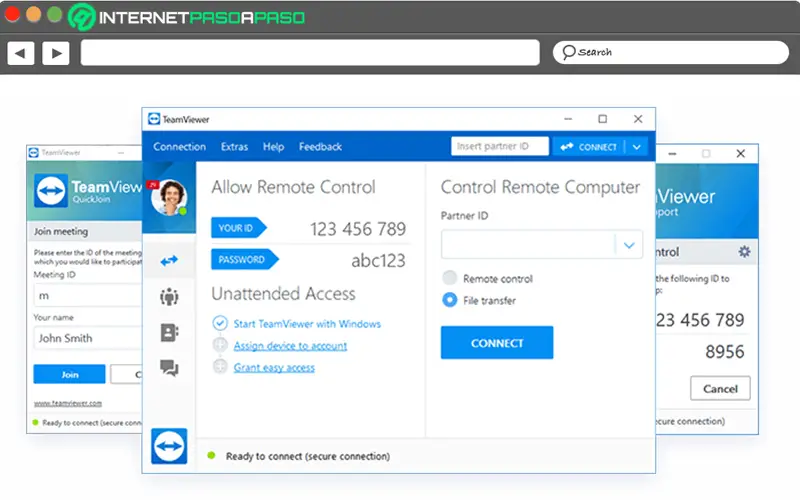Click the ID value 123 456 789

pos(358,229)
